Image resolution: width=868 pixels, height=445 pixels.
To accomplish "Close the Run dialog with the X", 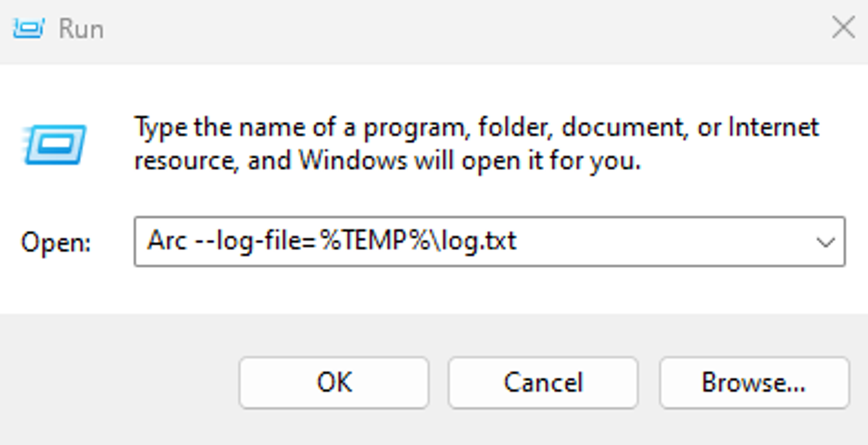I will pos(843,28).
